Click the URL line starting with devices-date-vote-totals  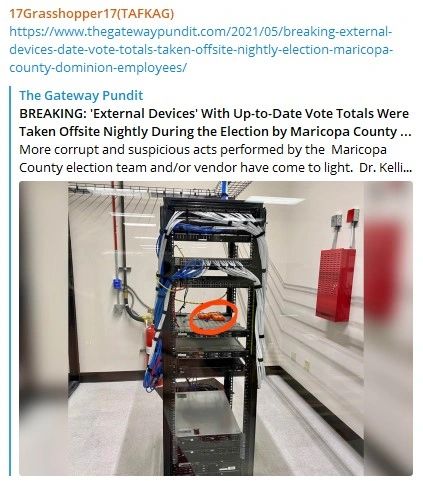(201, 50)
